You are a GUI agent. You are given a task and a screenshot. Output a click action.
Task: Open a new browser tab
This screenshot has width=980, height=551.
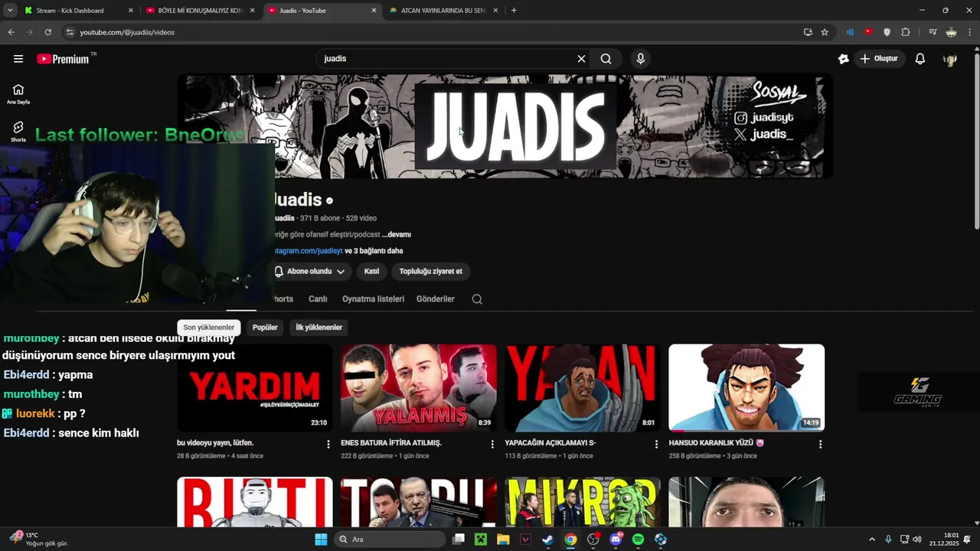tap(514, 11)
